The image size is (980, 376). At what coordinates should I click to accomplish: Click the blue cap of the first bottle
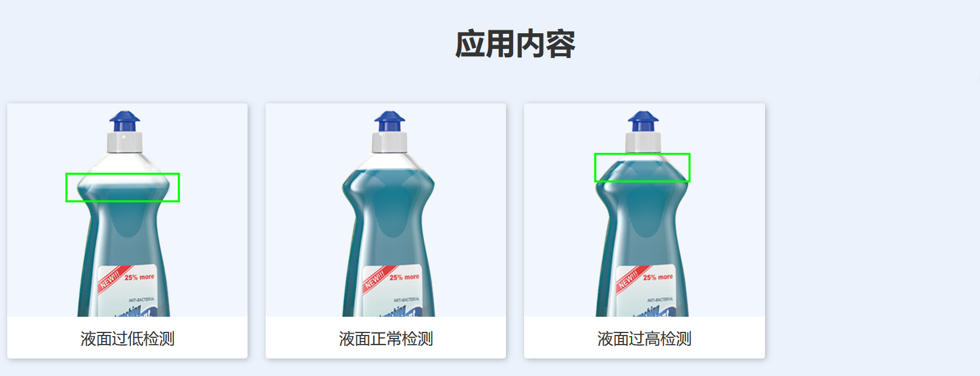pos(124,121)
